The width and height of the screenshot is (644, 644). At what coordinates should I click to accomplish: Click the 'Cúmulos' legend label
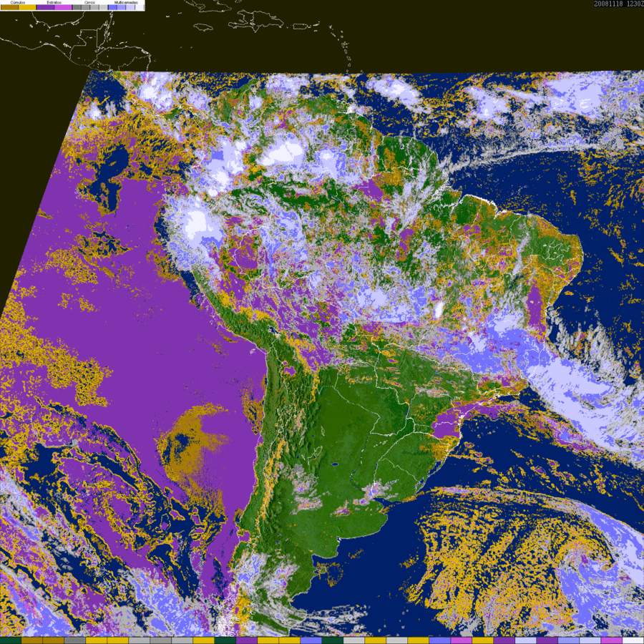tap(18, 2)
